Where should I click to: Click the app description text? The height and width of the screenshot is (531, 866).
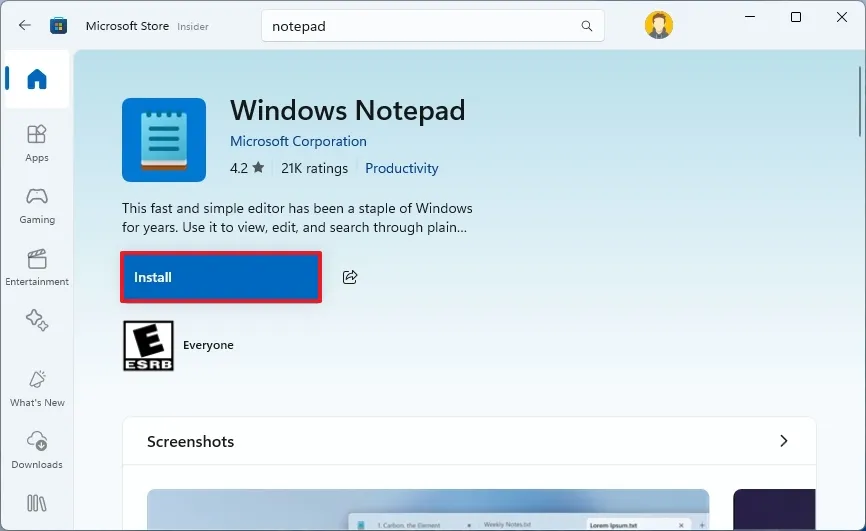(x=297, y=218)
